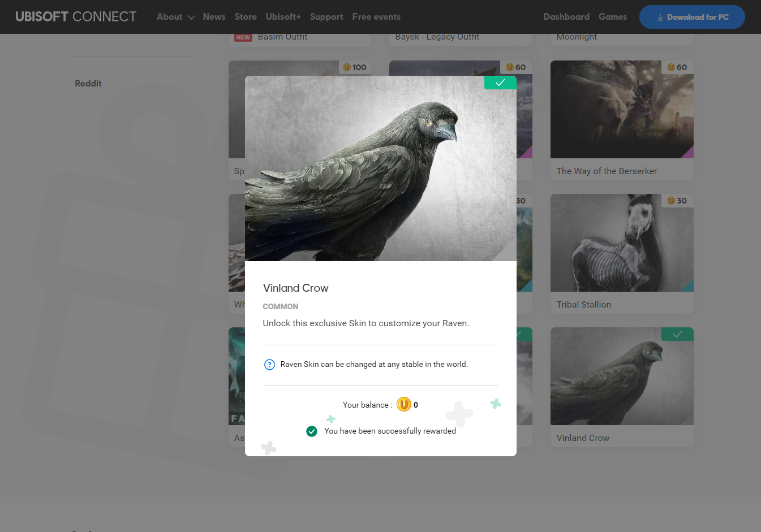Click the NEW badge on Basim Outfit

pyautogui.click(x=243, y=37)
